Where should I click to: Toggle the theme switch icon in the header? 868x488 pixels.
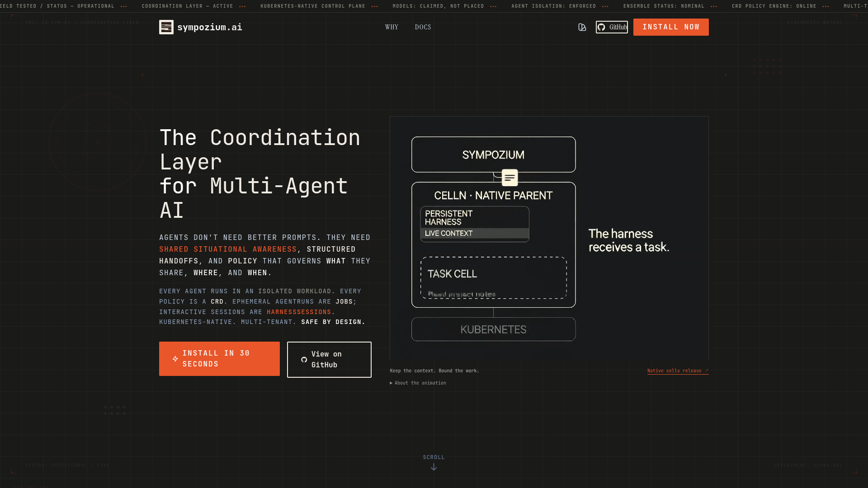tap(582, 27)
